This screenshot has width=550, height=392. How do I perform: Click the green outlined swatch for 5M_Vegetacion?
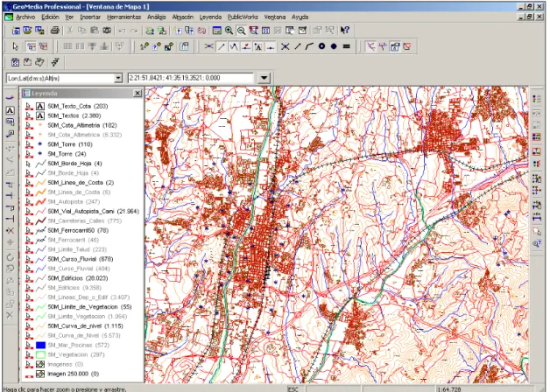[40, 354]
